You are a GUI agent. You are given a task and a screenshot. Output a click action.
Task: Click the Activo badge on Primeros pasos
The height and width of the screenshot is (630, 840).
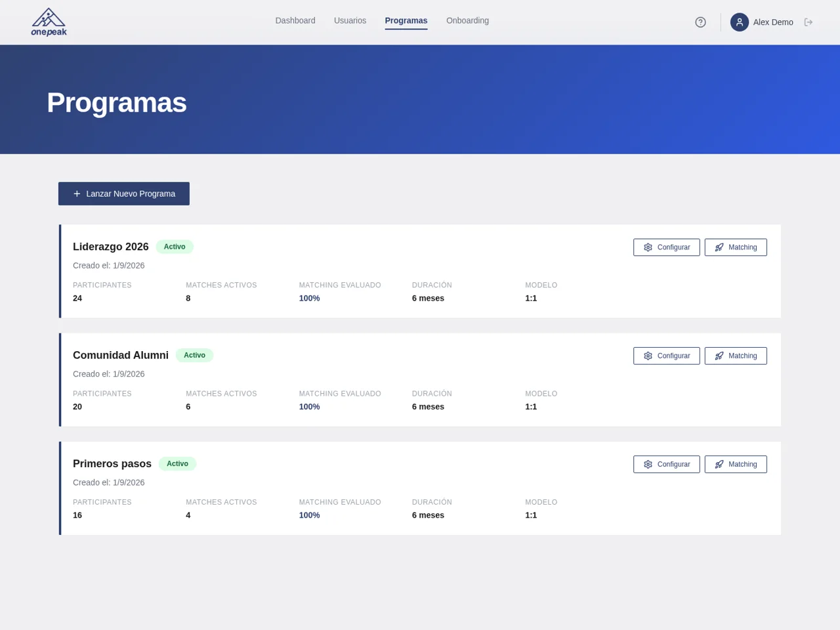click(x=177, y=463)
